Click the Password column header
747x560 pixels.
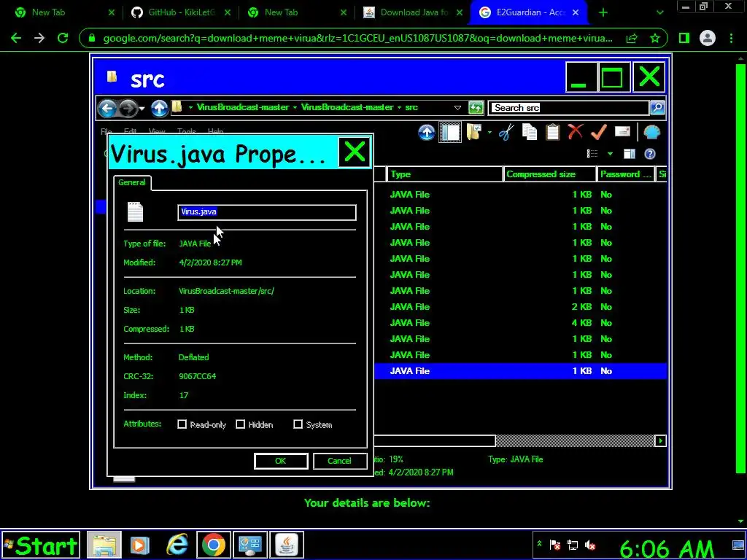click(625, 174)
